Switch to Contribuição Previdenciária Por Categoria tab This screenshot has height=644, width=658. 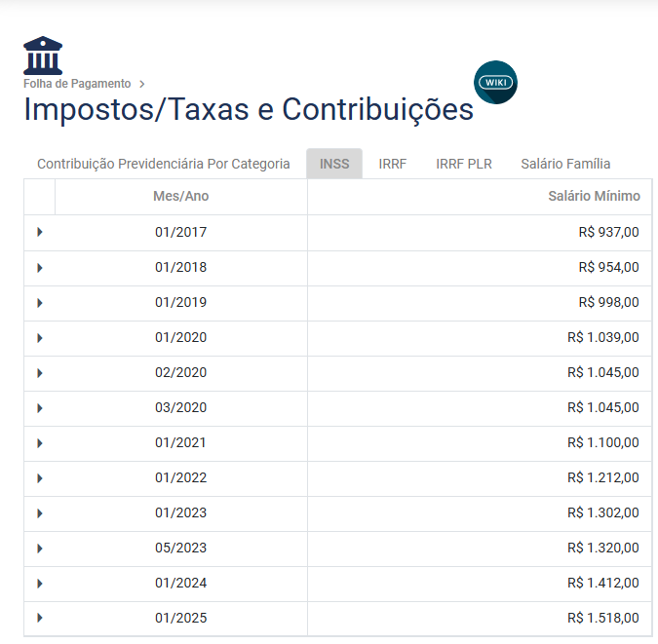(164, 164)
